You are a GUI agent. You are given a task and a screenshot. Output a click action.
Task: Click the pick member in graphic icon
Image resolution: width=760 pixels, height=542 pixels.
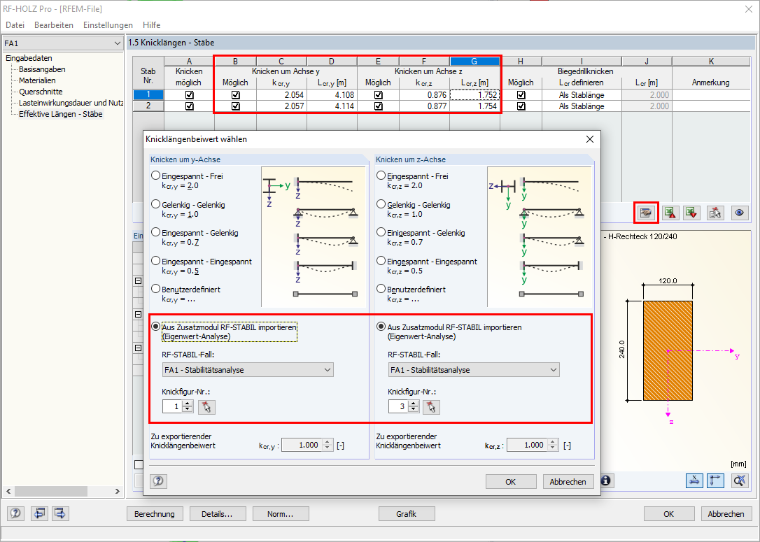(x=715, y=213)
